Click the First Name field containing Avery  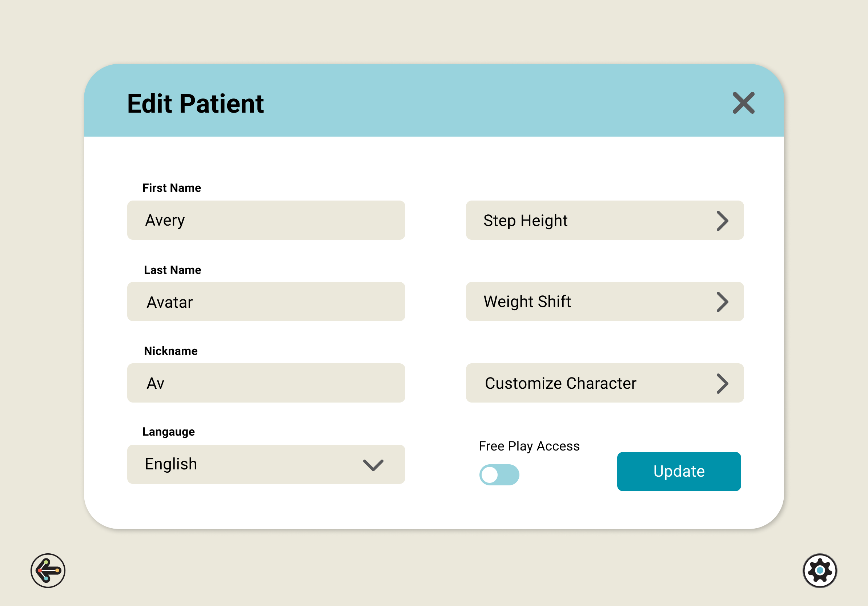[x=266, y=220]
